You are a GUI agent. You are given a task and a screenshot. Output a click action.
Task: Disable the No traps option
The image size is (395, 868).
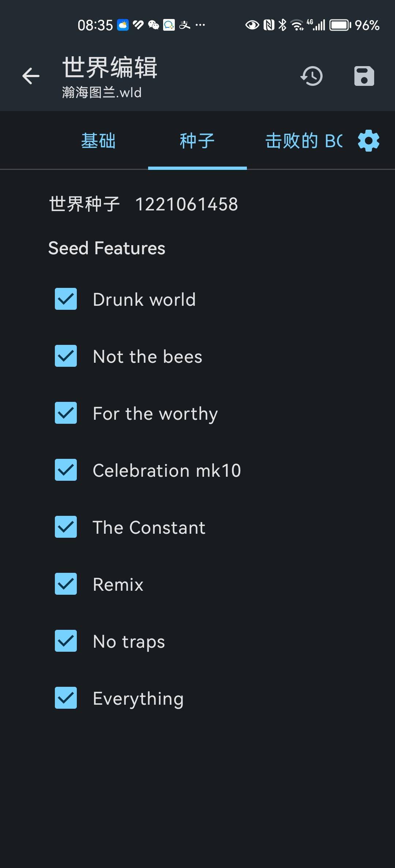pyautogui.click(x=66, y=641)
